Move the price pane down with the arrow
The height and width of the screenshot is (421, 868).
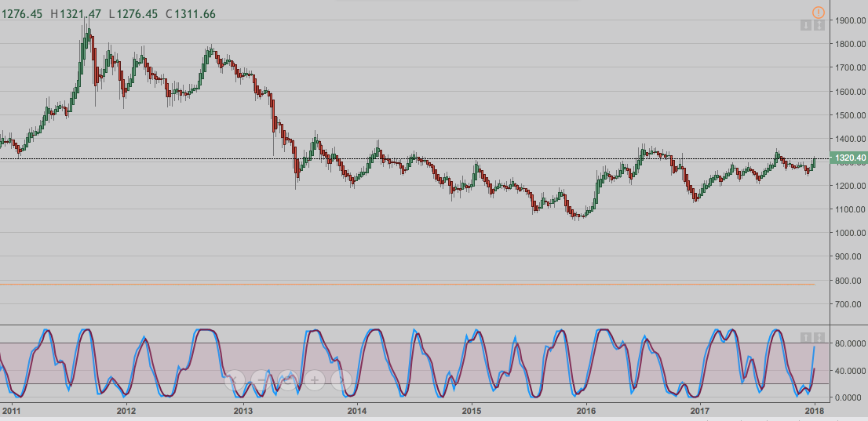805,25
